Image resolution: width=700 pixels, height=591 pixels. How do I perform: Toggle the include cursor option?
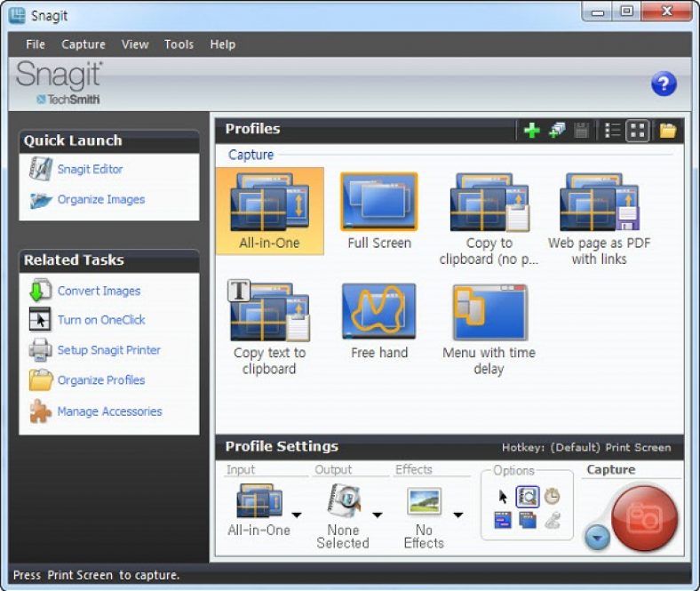pyautogui.click(x=503, y=496)
